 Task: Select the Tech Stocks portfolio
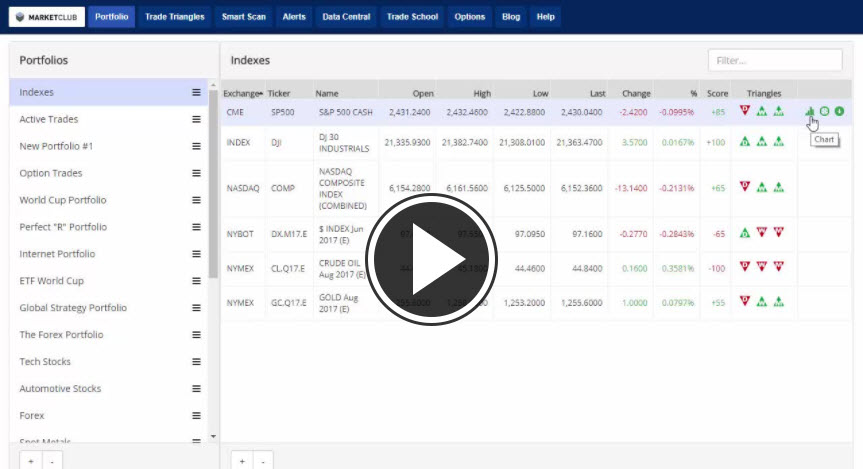(108, 362)
